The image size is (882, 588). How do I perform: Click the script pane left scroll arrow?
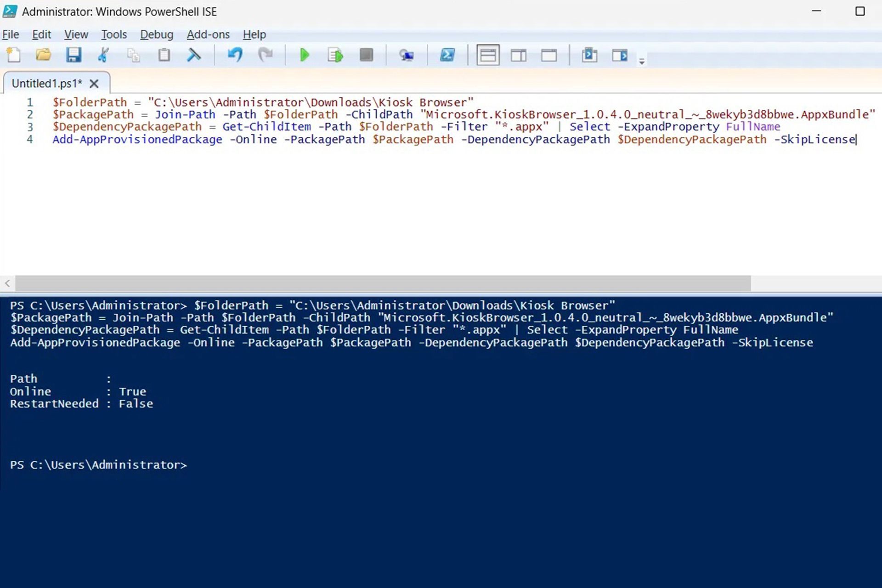tap(7, 283)
